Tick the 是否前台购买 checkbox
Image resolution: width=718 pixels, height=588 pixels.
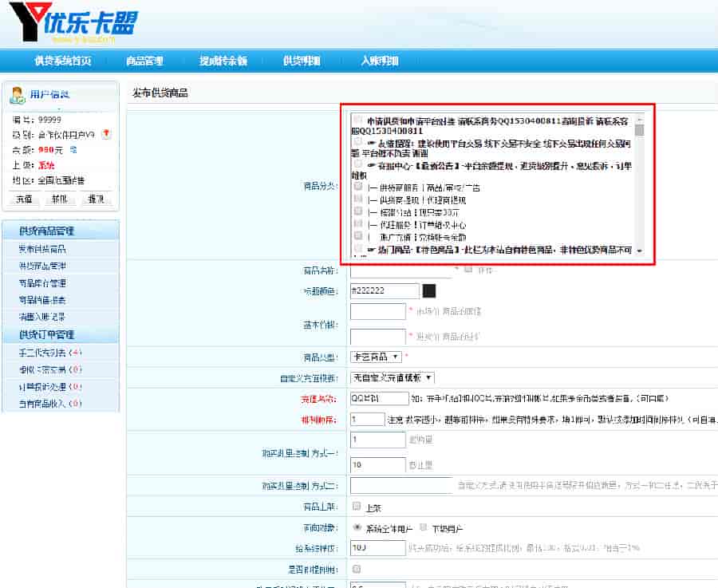(x=357, y=569)
